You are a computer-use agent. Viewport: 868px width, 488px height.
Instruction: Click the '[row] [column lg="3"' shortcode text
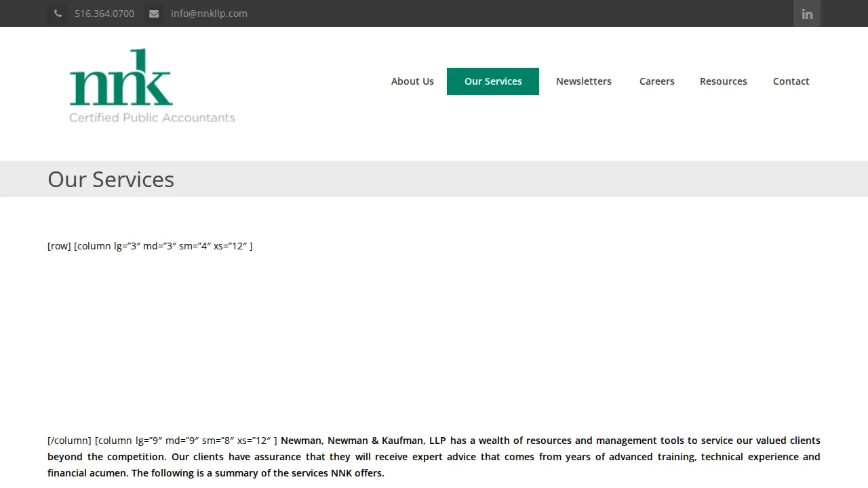pyautogui.click(x=150, y=246)
